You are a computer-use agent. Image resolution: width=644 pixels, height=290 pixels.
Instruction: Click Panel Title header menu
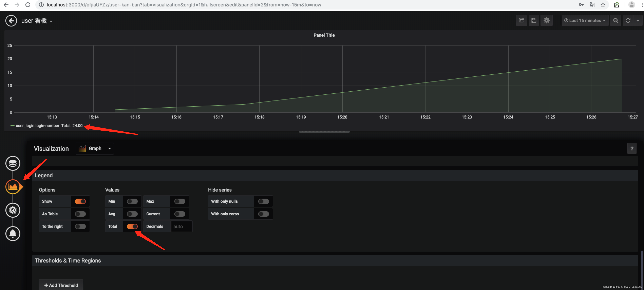point(324,35)
